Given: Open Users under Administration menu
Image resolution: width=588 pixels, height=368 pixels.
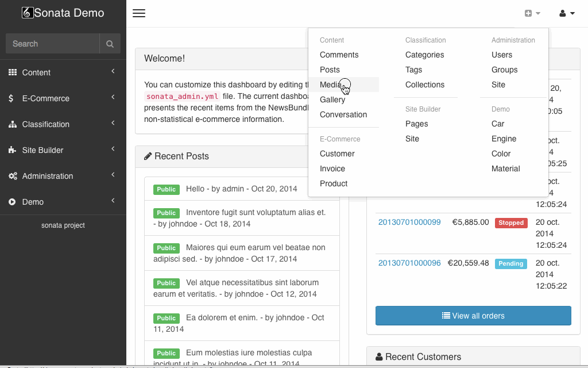Looking at the screenshot, I should click(x=502, y=55).
